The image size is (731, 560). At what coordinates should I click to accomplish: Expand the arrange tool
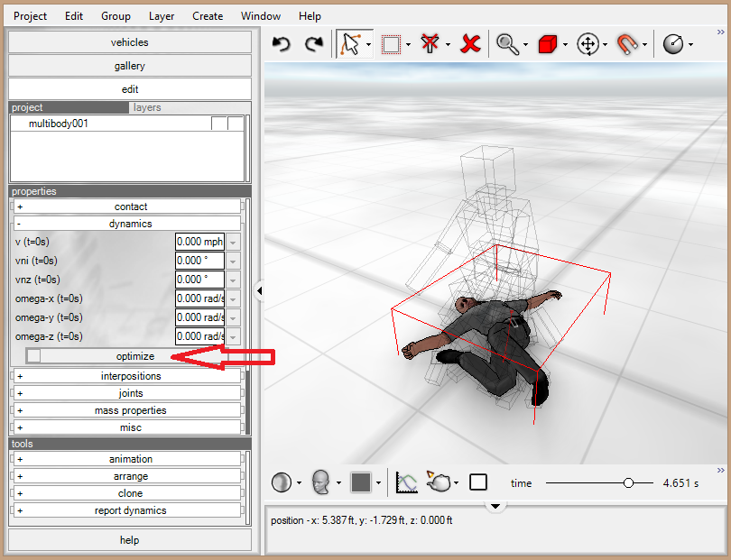[x=127, y=476]
